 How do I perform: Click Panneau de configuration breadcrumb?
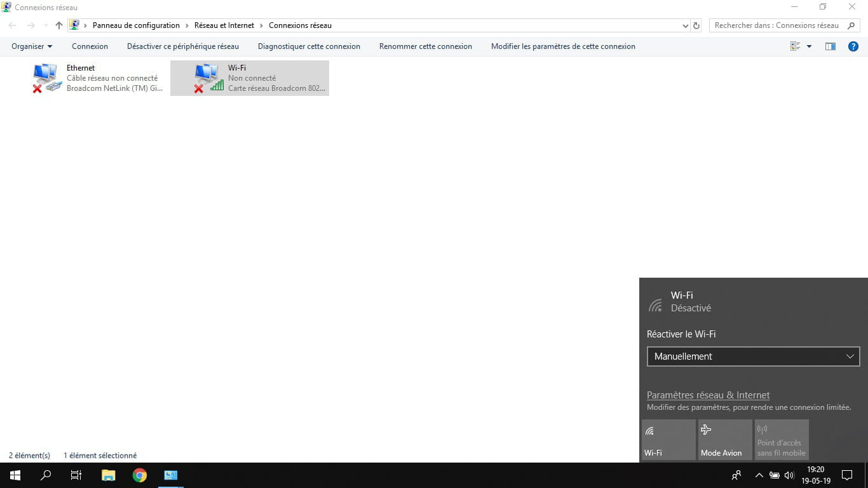136,25
